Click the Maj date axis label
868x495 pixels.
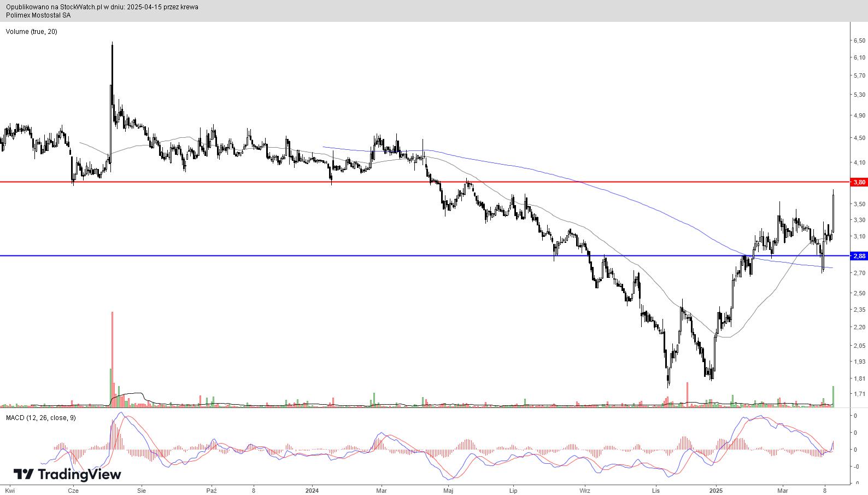coord(448,491)
